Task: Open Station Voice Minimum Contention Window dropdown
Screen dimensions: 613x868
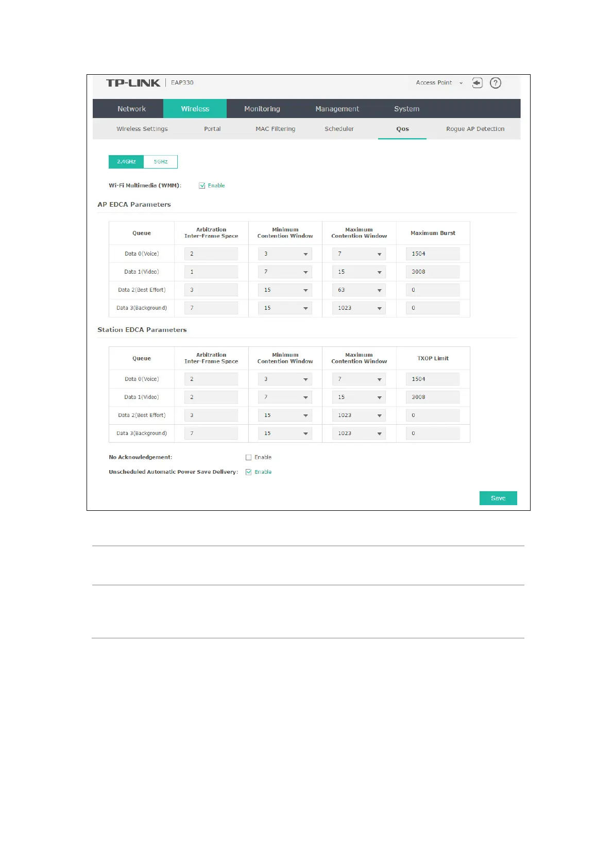Action: point(285,379)
